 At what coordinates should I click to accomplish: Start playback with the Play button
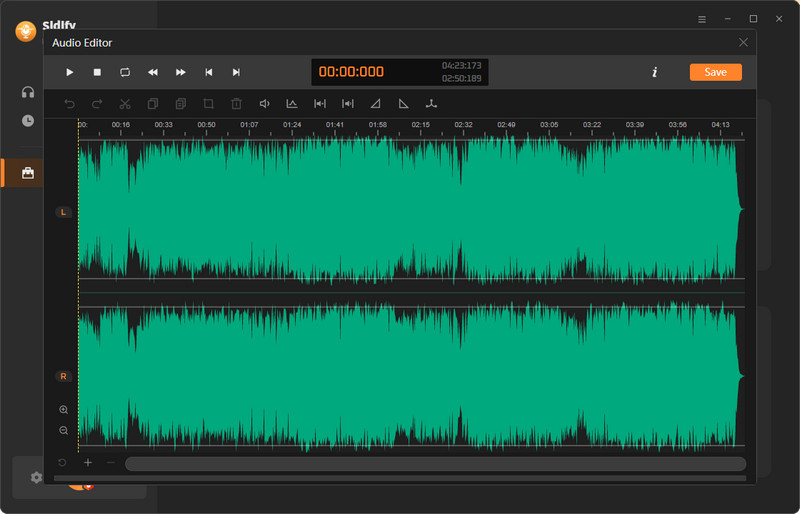tap(69, 72)
